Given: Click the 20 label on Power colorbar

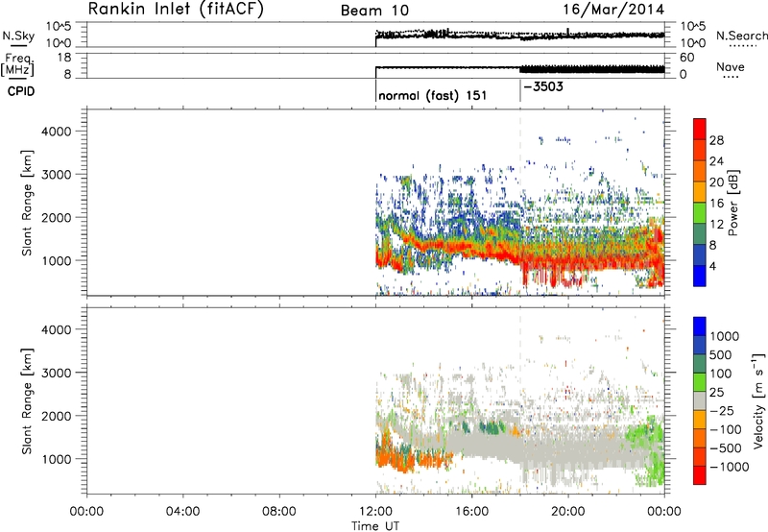Looking at the screenshot, I should point(716,182).
